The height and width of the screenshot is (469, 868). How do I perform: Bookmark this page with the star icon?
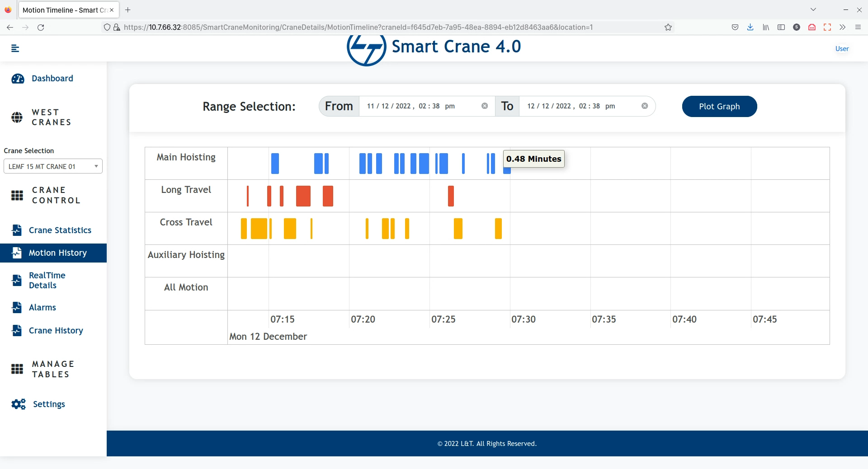pos(668,27)
